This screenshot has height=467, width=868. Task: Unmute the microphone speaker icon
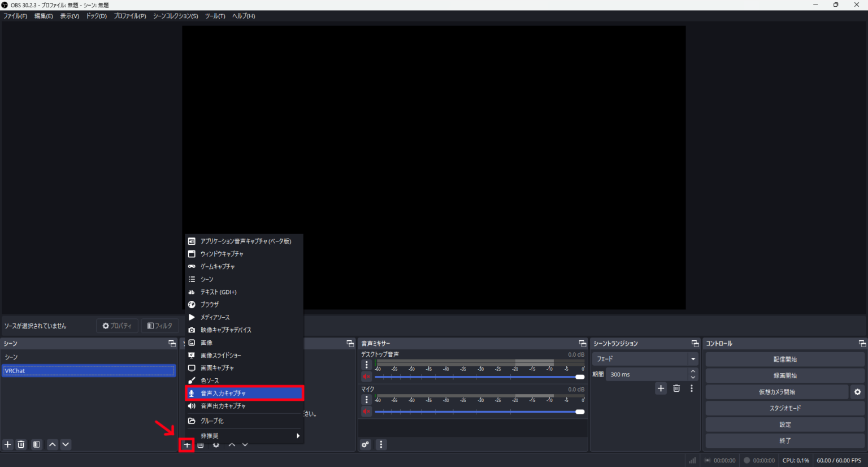tap(366, 411)
